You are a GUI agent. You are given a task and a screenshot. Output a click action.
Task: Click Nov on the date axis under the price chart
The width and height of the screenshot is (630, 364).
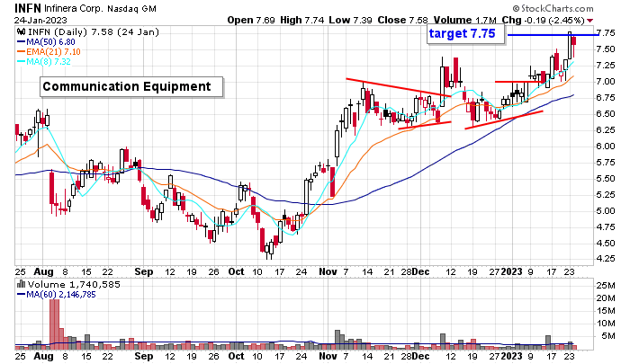(x=328, y=271)
